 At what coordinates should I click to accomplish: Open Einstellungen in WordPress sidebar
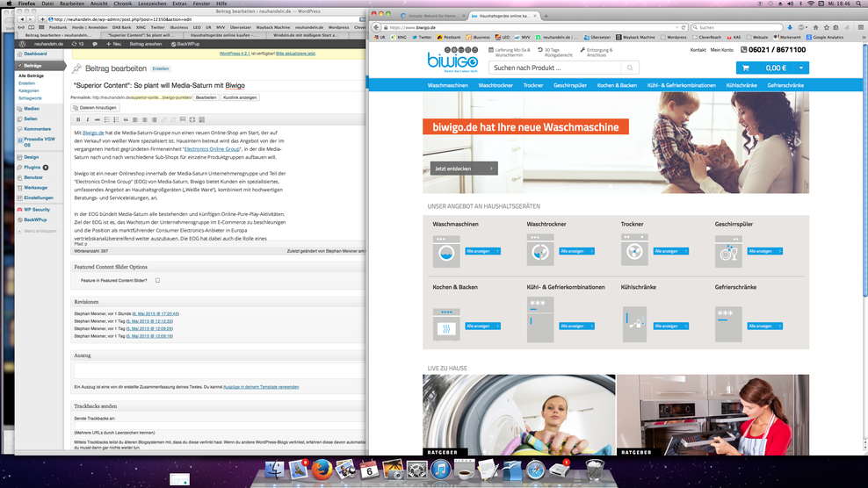coord(38,197)
